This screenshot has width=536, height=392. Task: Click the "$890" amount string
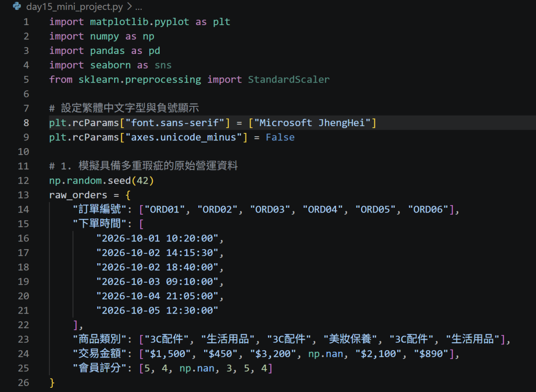click(431, 354)
